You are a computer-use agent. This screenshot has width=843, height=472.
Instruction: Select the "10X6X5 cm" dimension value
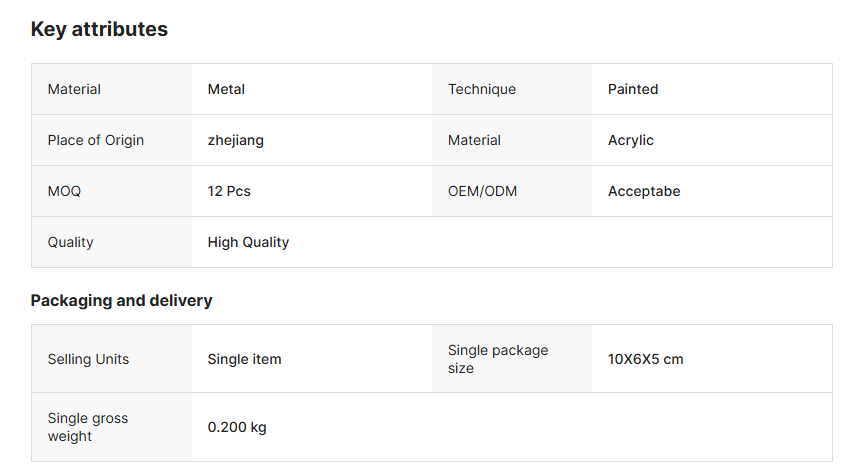tap(646, 359)
